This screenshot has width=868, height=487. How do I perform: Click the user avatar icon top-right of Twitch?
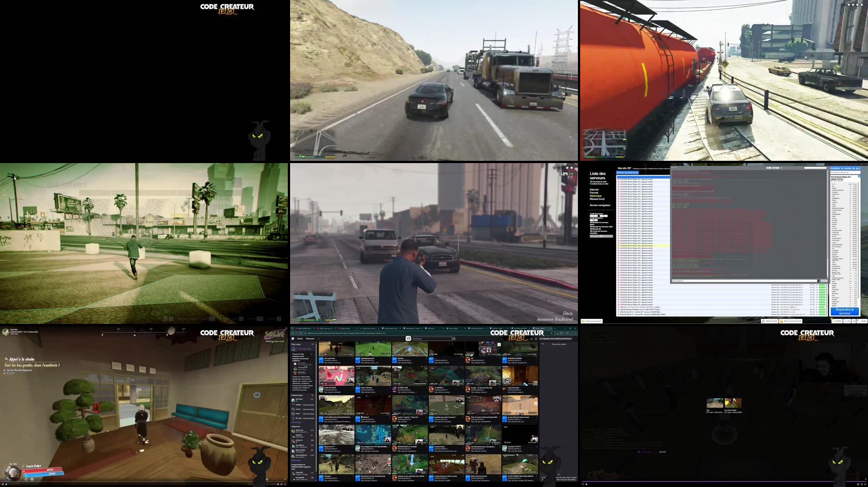click(576, 339)
